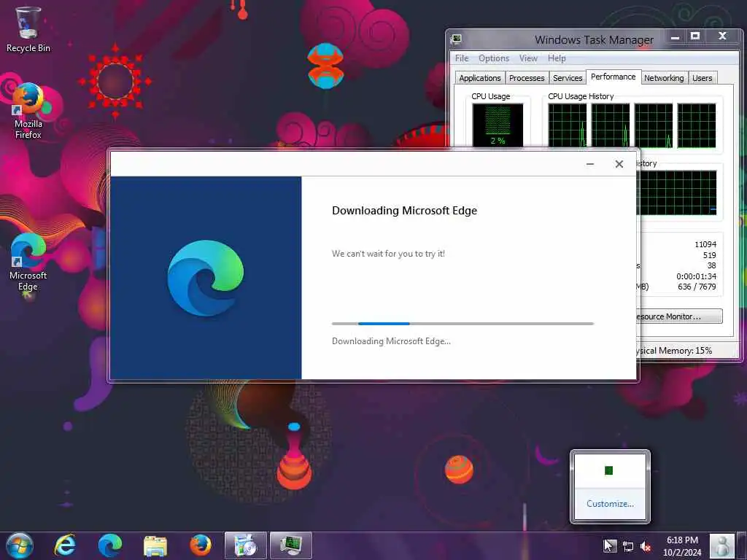
Task: Click the Physical Memory: 15% status text
Action: [x=674, y=351]
